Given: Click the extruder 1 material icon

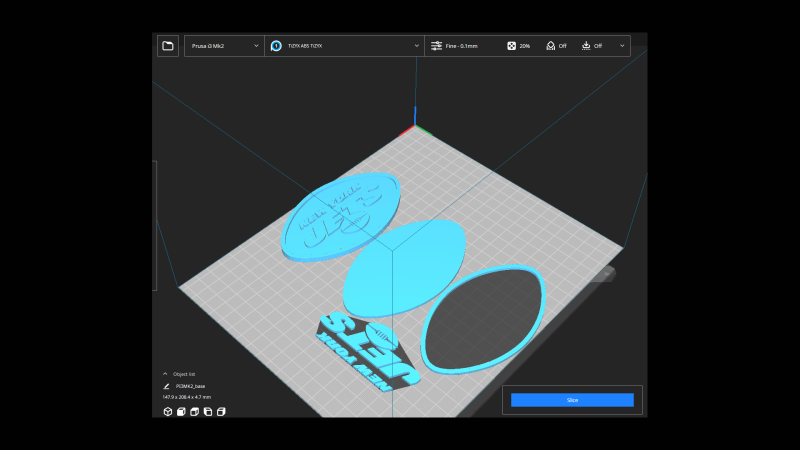Looking at the screenshot, I should pos(276,46).
